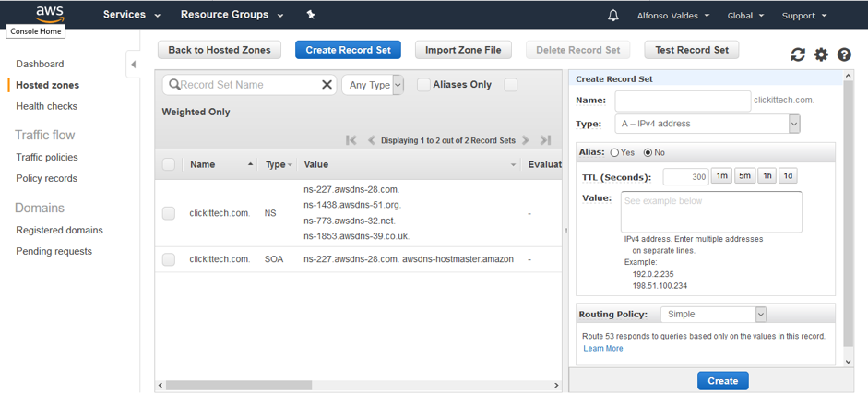Go to the next page of record sets
The image size is (868, 394).
[526, 140]
